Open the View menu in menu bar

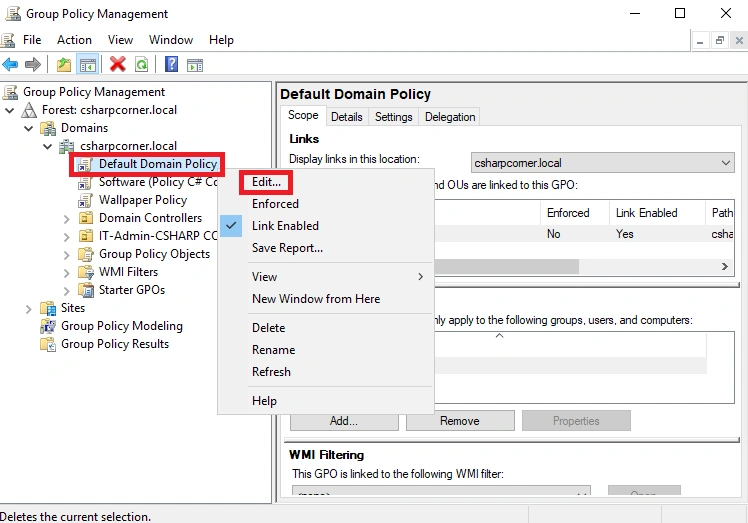(x=120, y=40)
